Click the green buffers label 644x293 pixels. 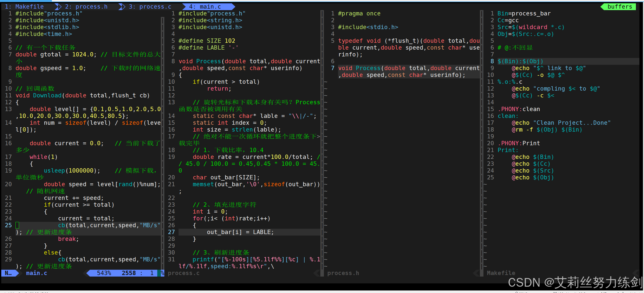[x=619, y=7]
